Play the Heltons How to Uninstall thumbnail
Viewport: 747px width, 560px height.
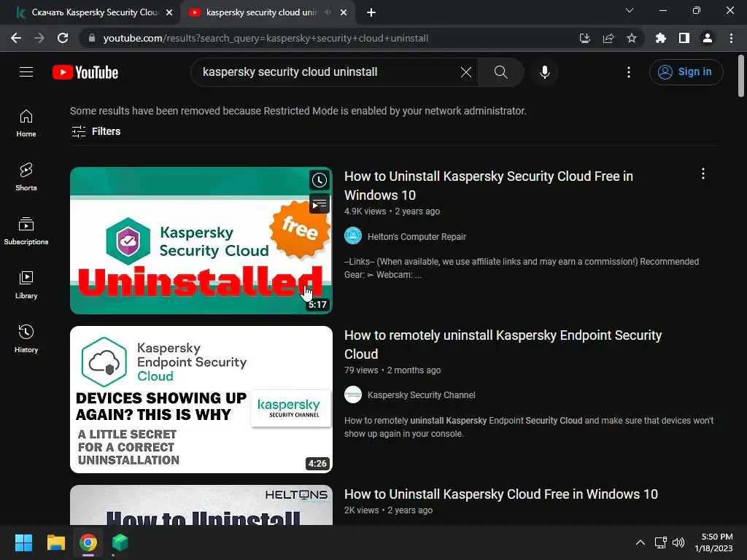pos(201,505)
